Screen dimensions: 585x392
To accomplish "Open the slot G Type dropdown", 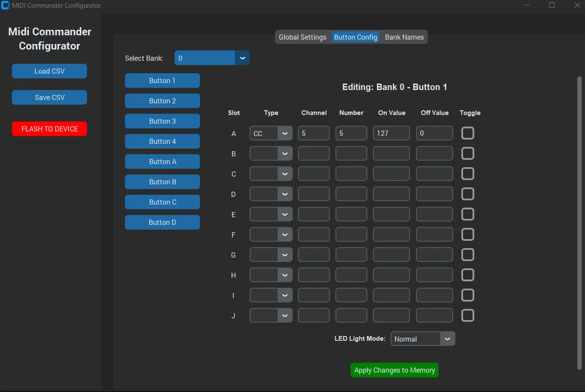I will pos(271,254).
